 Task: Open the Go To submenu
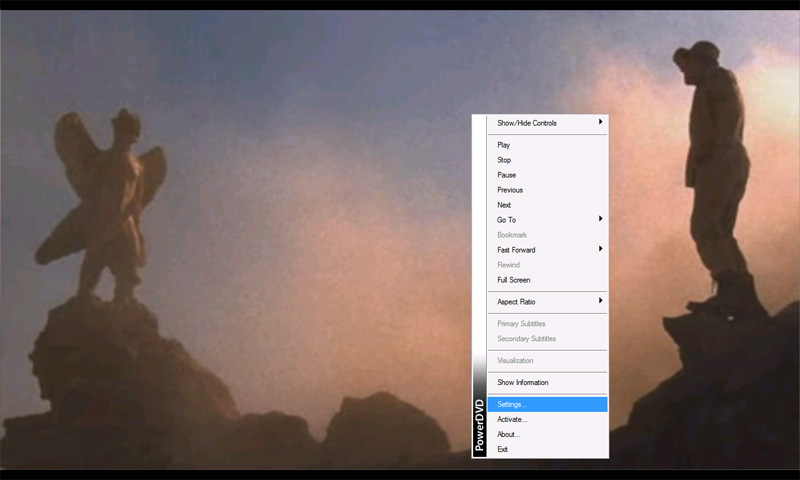(x=547, y=220)
